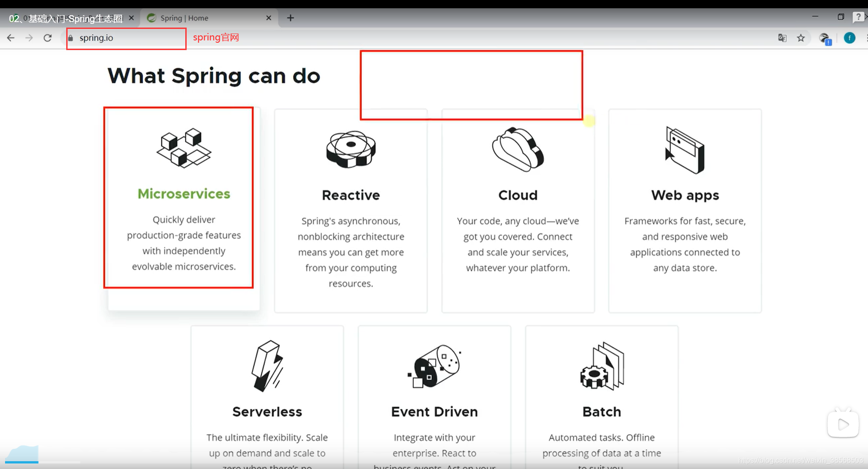
Task: Click the Microservices description text
Action: 184,243
